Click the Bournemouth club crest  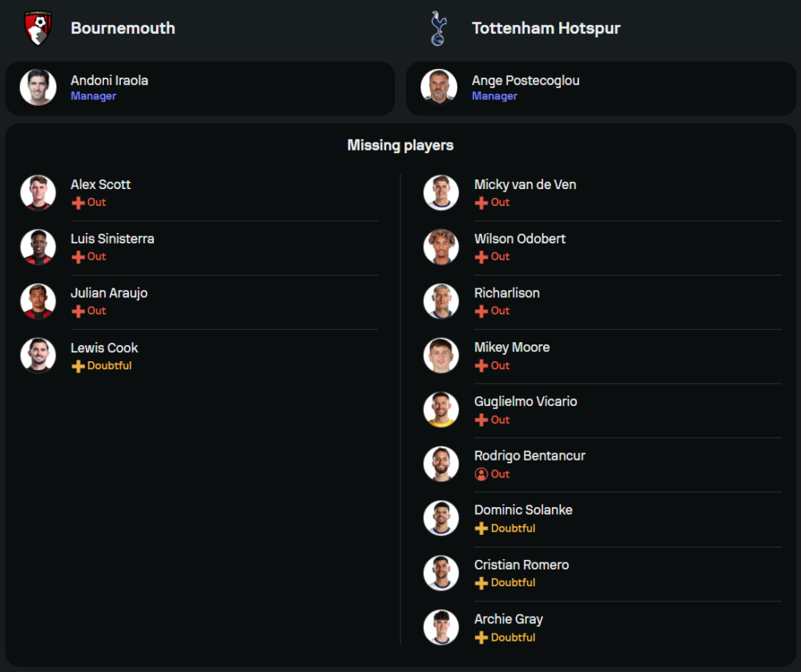[38, 28]
